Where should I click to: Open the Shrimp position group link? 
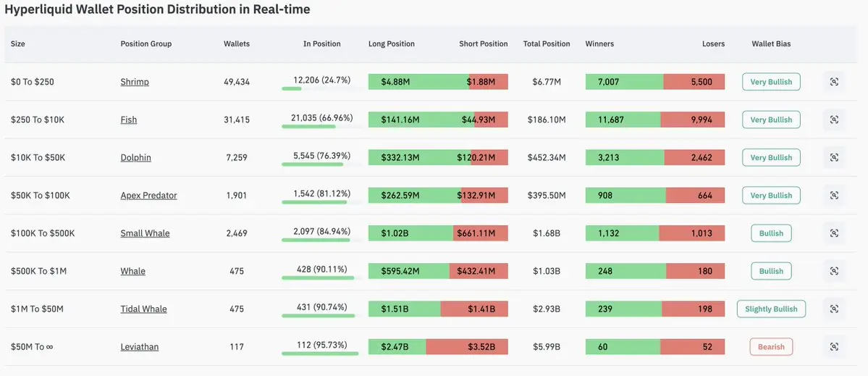[x=135, y=82]
